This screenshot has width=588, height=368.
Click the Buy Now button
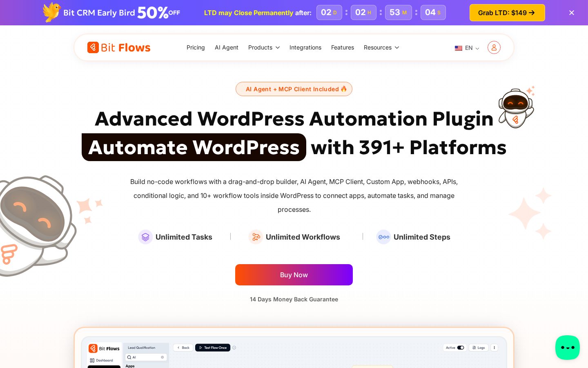pyautogui.click(x=294, y=275)
